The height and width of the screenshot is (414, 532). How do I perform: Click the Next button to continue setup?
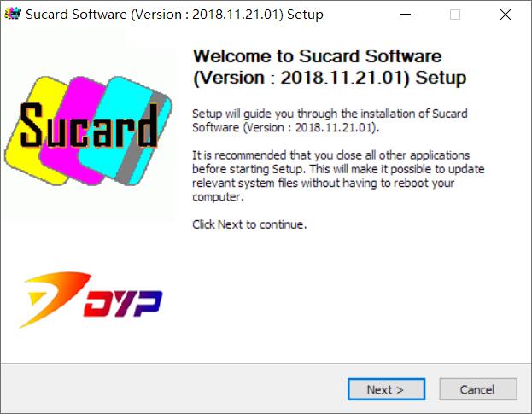[386, 389]
